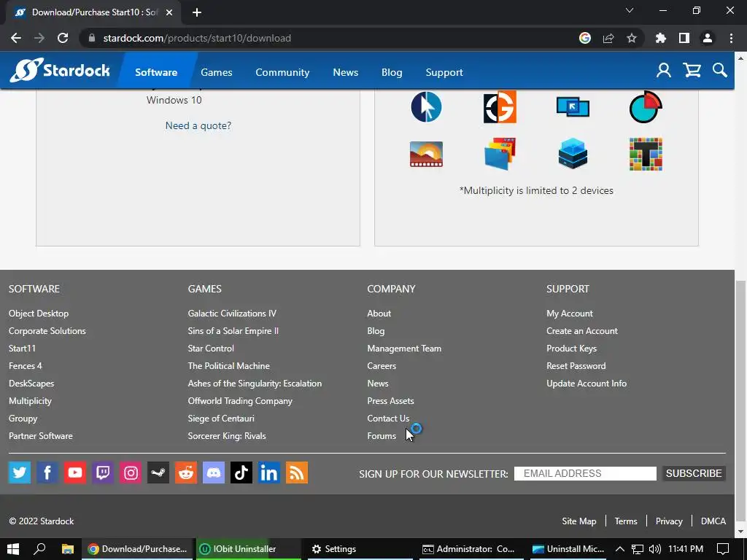Image resolution: width=747 pixels, height=560 pixels.
Task: Open tab search chevron in Chrome title bar
Action: point(629,10)
